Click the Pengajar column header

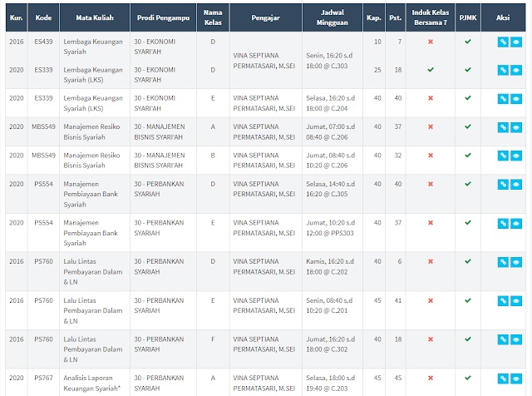click(x=266, y=17)
